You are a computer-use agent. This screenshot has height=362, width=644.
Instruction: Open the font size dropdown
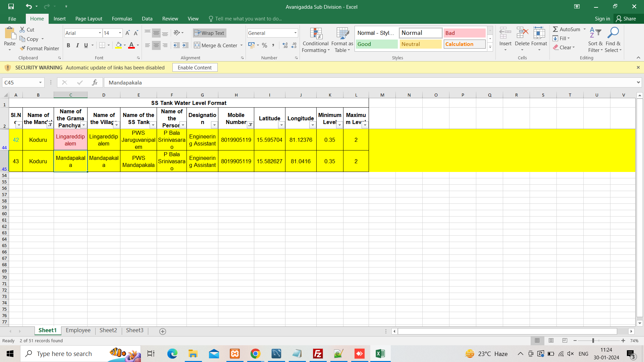(120, 33)
